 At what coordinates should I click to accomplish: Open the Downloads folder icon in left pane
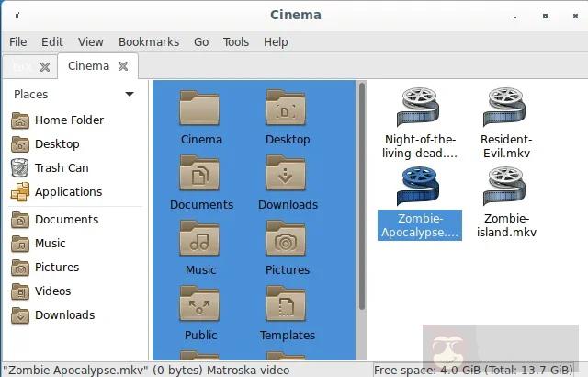[287, 174]
